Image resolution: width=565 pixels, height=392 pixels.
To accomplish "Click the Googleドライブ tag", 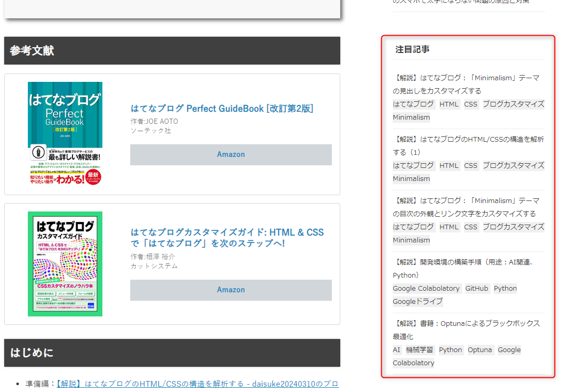I will point(417,302).
